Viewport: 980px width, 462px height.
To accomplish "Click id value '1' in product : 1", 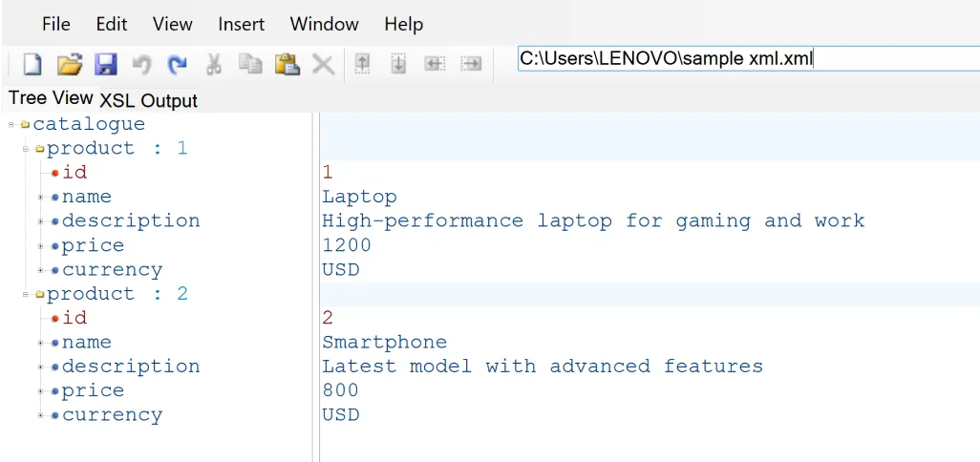I will click(x=328, y=173).
